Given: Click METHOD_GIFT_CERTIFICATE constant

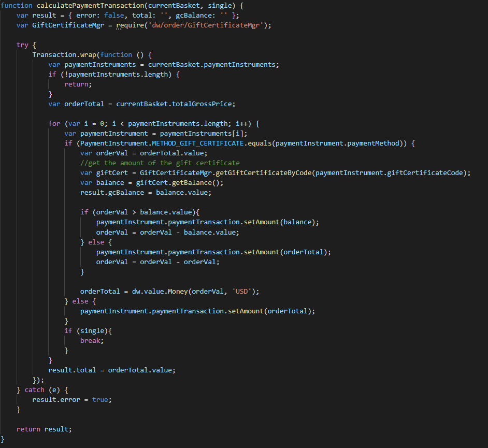Looking at the screenshot, I should click(197, 143).
